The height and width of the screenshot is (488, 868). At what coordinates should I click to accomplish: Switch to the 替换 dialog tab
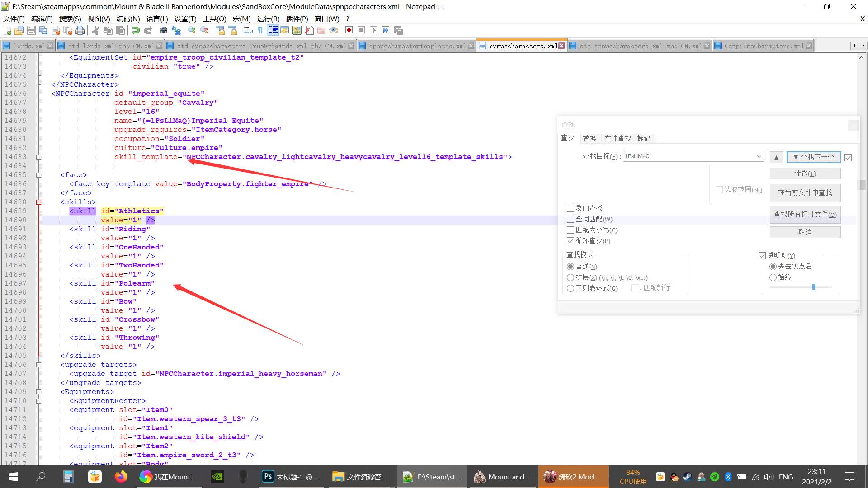[x=589, y=138]
